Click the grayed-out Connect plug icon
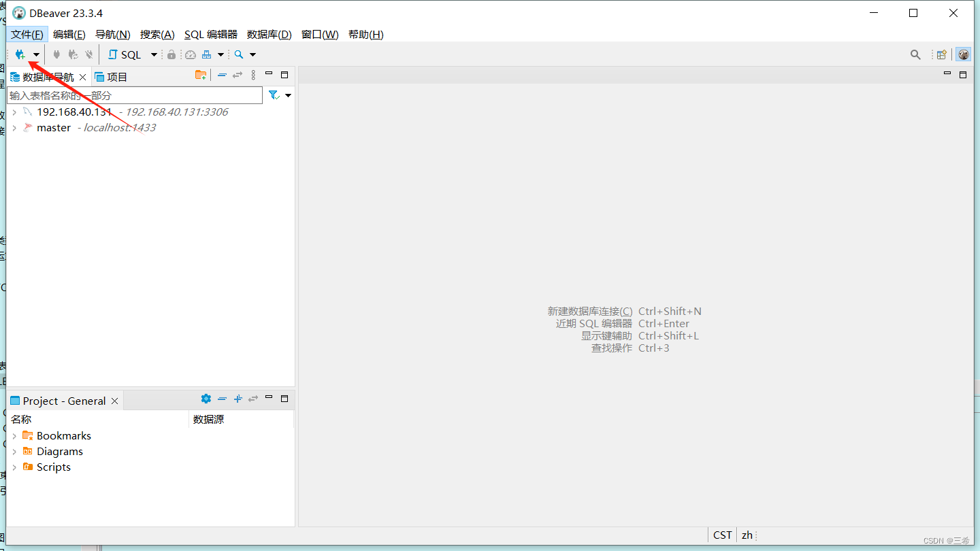Screen dimensions: 980x551 56,54
